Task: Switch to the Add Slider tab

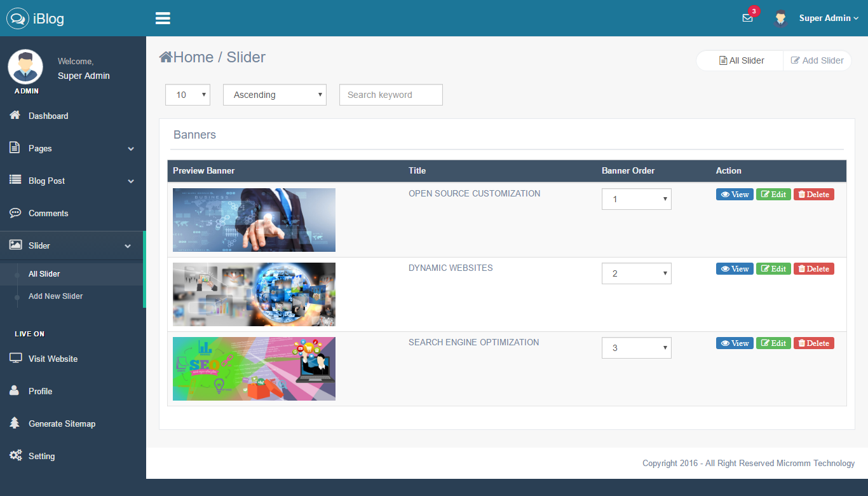Action: (817, 60)
